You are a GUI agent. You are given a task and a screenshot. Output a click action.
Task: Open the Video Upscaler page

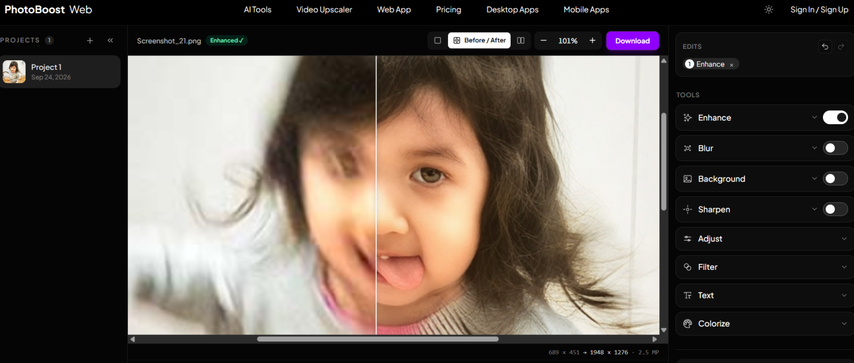(x=324, y=10)
